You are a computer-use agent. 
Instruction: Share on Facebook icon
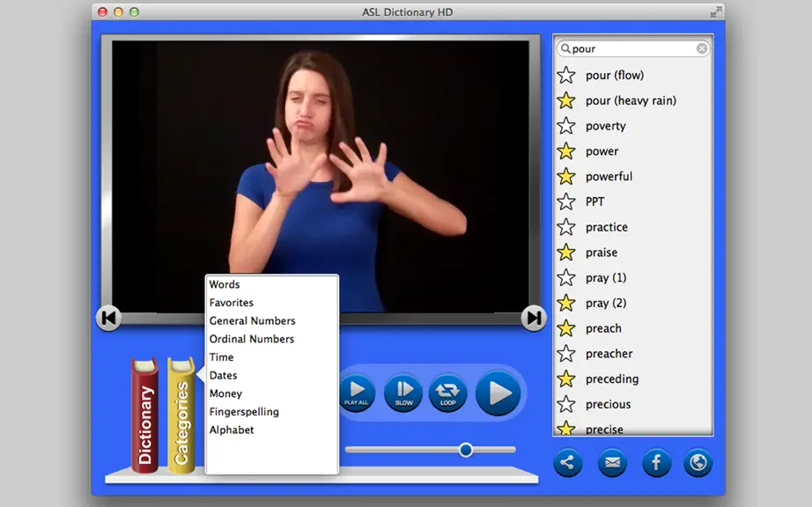[656, 462]
